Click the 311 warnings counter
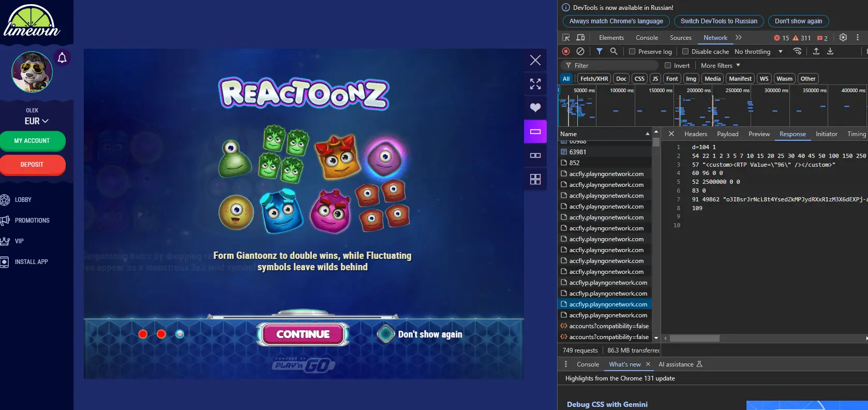 pos(802,38)
